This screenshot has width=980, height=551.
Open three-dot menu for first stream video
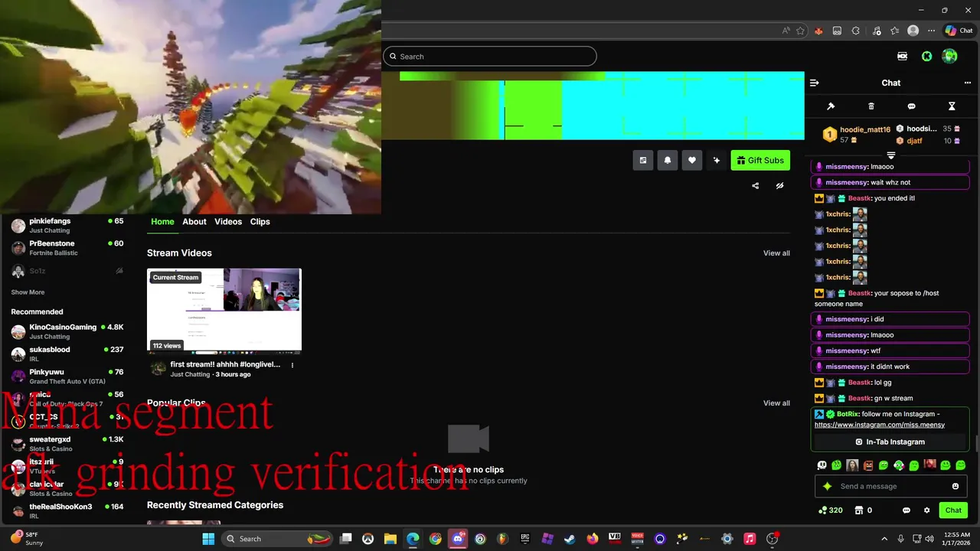point(292,365)
